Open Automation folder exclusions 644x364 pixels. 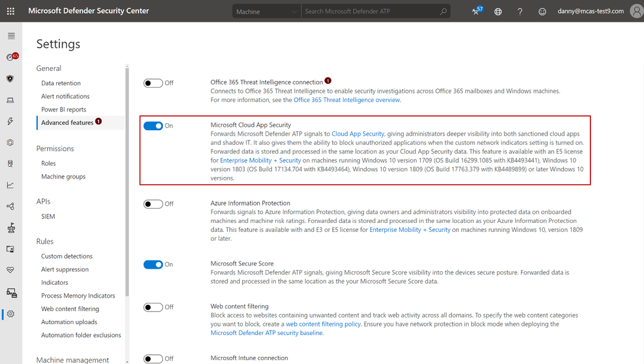point(81,335)
